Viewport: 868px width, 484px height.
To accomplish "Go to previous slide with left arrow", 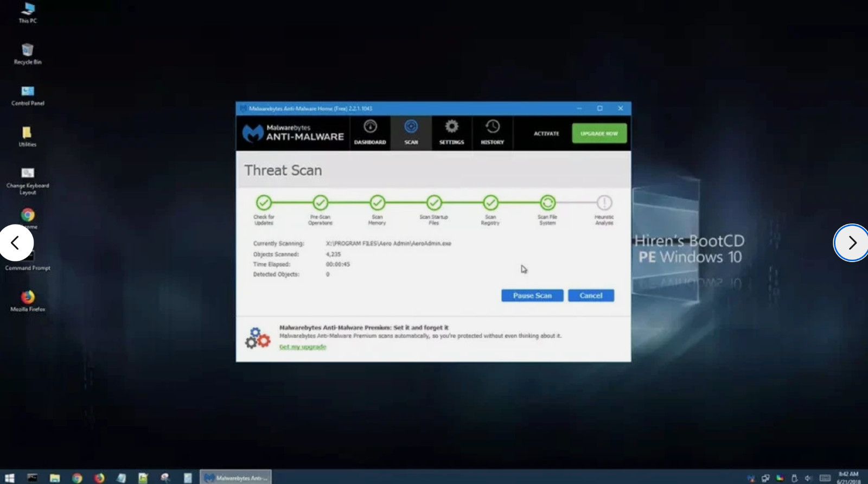I will click(16, 243).
